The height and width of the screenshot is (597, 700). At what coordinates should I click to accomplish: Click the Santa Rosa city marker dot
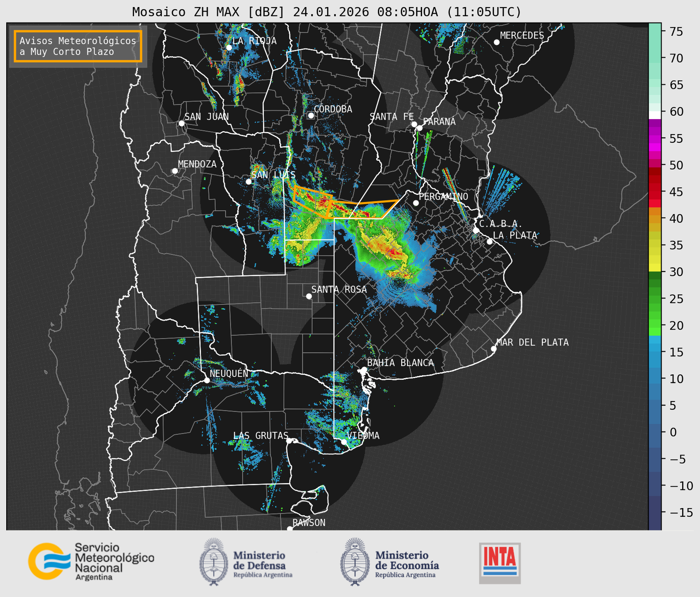coord(309,296)
